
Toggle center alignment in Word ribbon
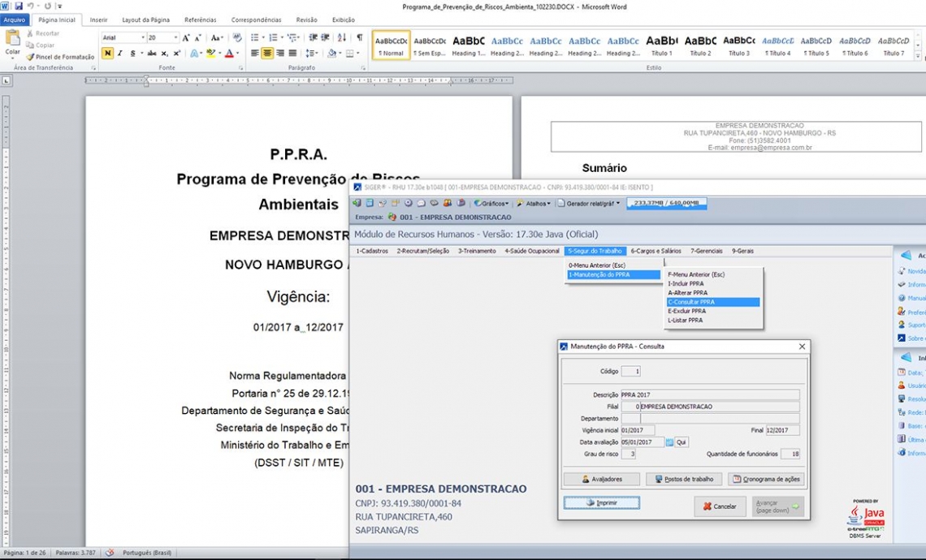[x=267, y=53]
